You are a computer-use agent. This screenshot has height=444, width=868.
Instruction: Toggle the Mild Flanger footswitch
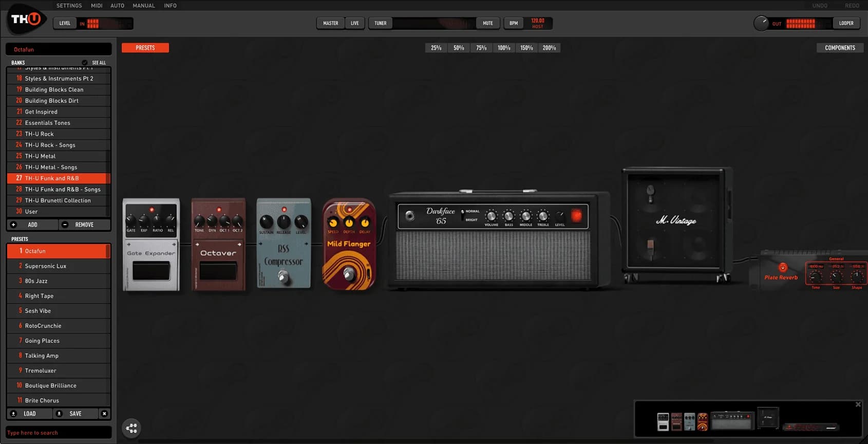point(349,274)
